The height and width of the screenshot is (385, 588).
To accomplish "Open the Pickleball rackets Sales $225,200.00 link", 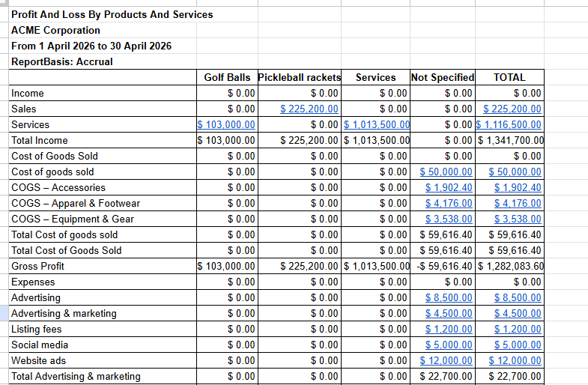I will pos(309,109).
